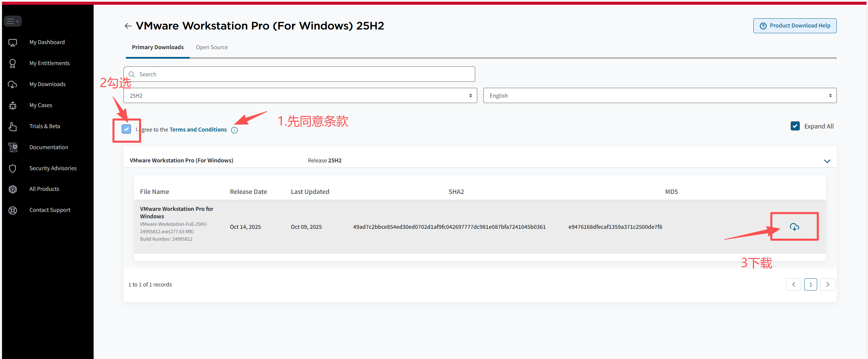
Task: Uncheck the Expand All checkbox
Action: click(795, 126)
